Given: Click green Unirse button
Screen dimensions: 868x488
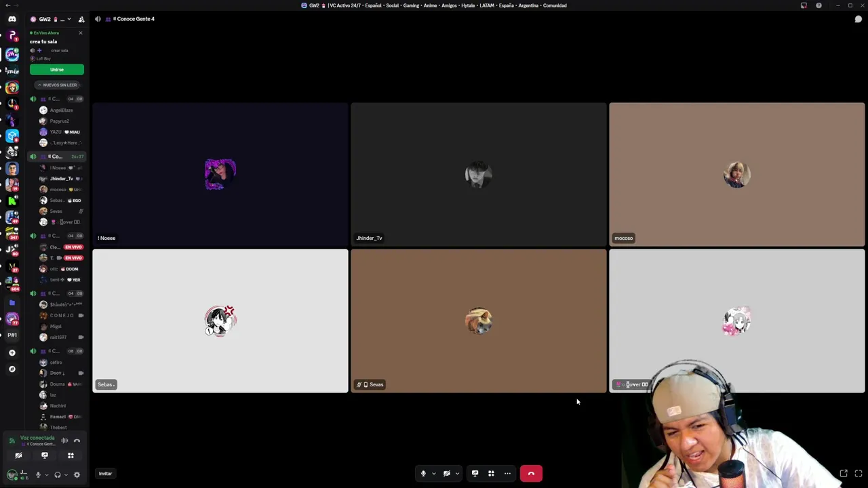Looking at the screenshot, I should click(57, 70).
